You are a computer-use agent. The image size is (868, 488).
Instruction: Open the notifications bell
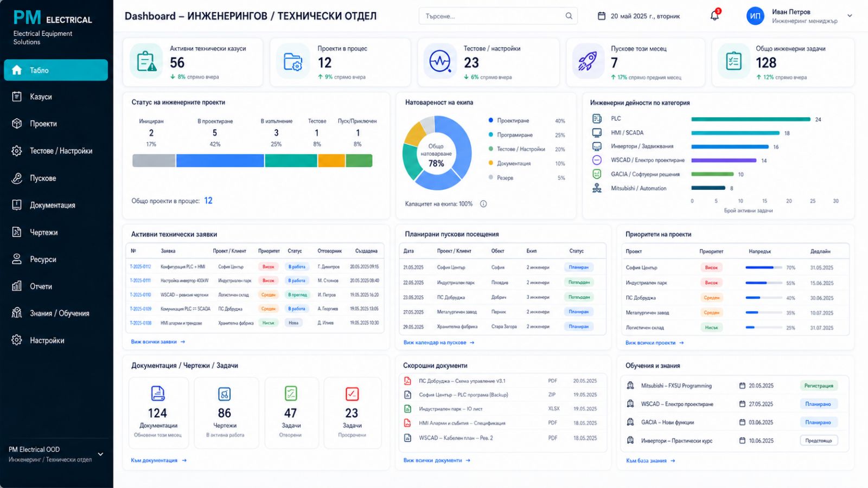[x=715, y=16]
